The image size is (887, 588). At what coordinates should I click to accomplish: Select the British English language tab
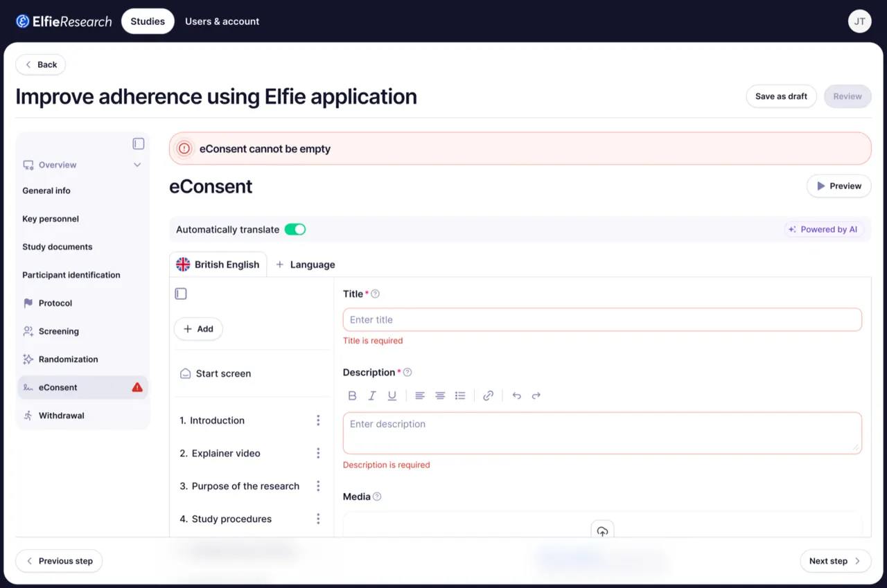(218, 265)
